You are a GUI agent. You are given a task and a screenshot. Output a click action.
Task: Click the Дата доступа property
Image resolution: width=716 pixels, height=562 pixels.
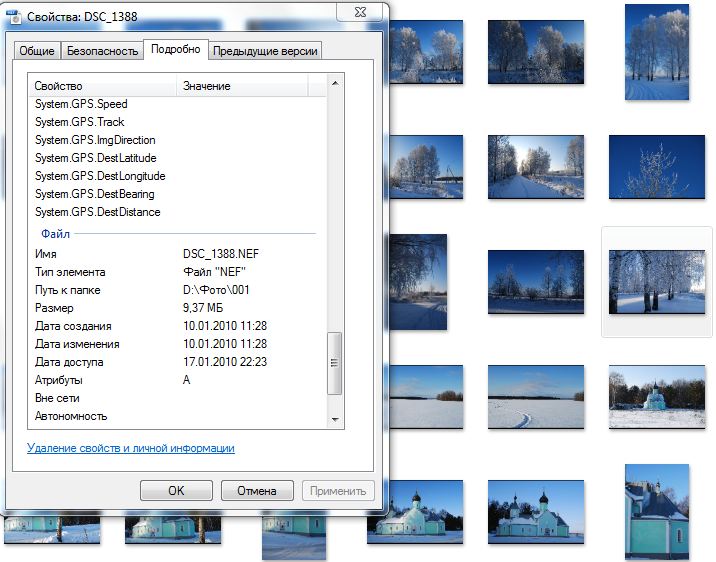[x=69, y=362]
